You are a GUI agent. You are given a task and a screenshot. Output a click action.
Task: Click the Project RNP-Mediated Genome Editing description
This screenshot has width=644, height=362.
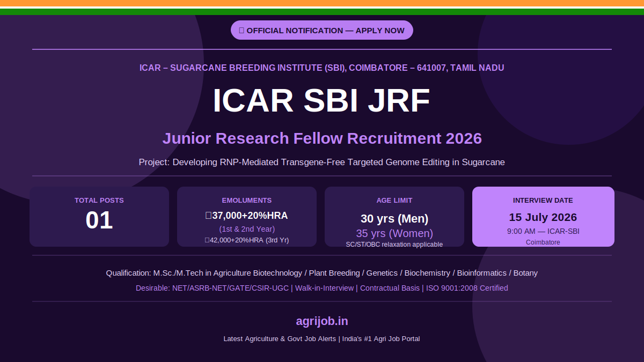coord(322,162)
